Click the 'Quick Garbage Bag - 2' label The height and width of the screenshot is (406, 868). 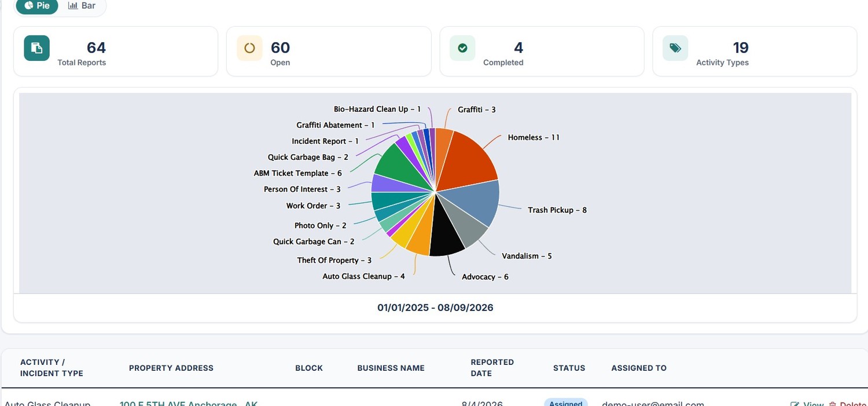pyautogui.click(x=308, y=157)
